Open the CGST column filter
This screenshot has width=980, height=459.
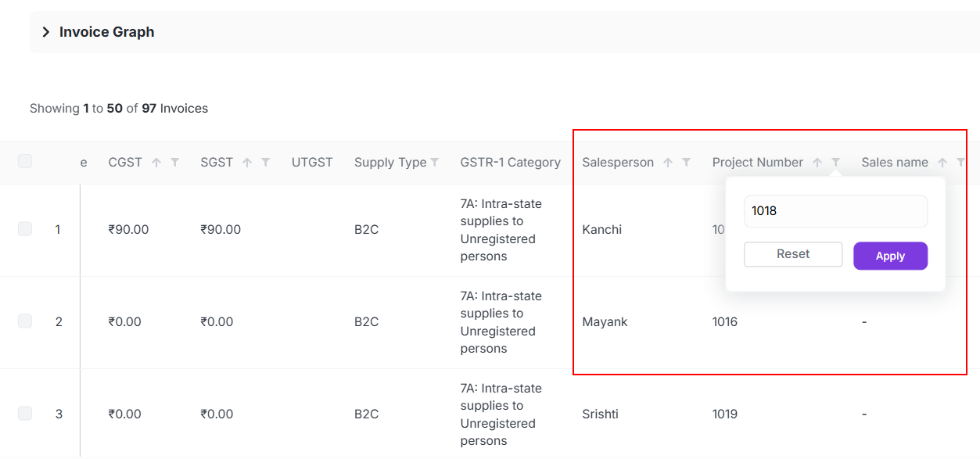click(175, 163)
